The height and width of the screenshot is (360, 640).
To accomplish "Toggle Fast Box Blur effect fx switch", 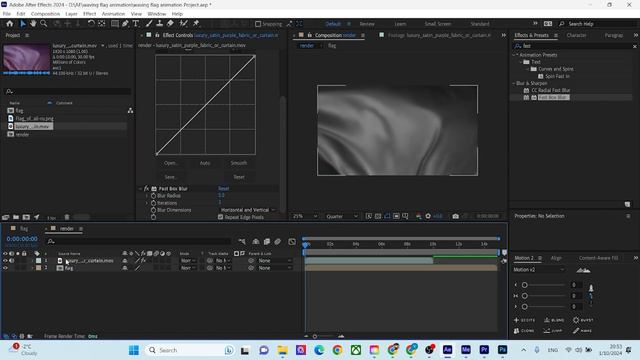I will [147, 189].
